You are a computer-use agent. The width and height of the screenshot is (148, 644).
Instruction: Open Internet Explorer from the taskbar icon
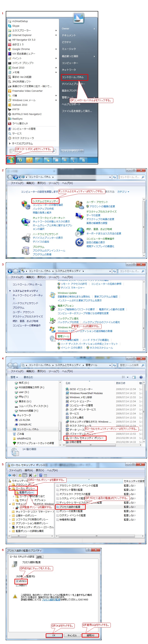(x=38, y=160)
